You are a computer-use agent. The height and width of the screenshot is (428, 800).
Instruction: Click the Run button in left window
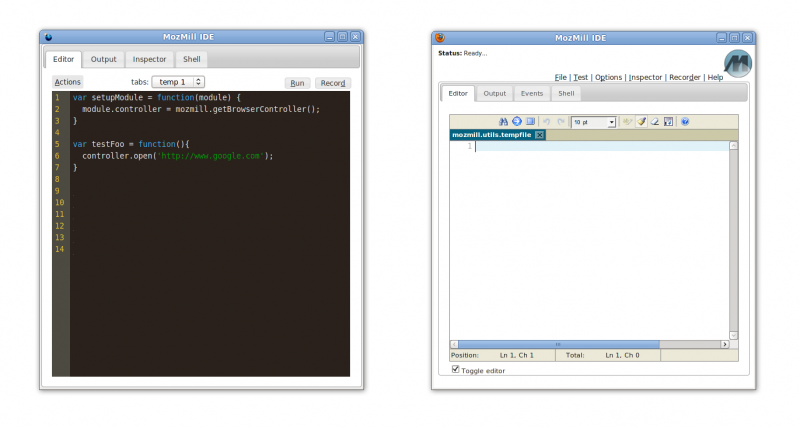click(297, 83)
